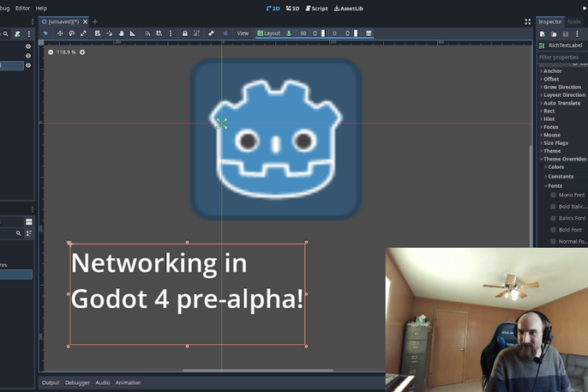This screenshot has height=392, width=588.
Task: Switch to the Node tab
Action: (x=573, y=21)
